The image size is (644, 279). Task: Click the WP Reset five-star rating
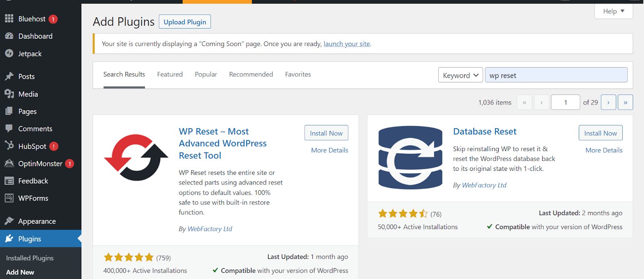click(x=129, y=257)
